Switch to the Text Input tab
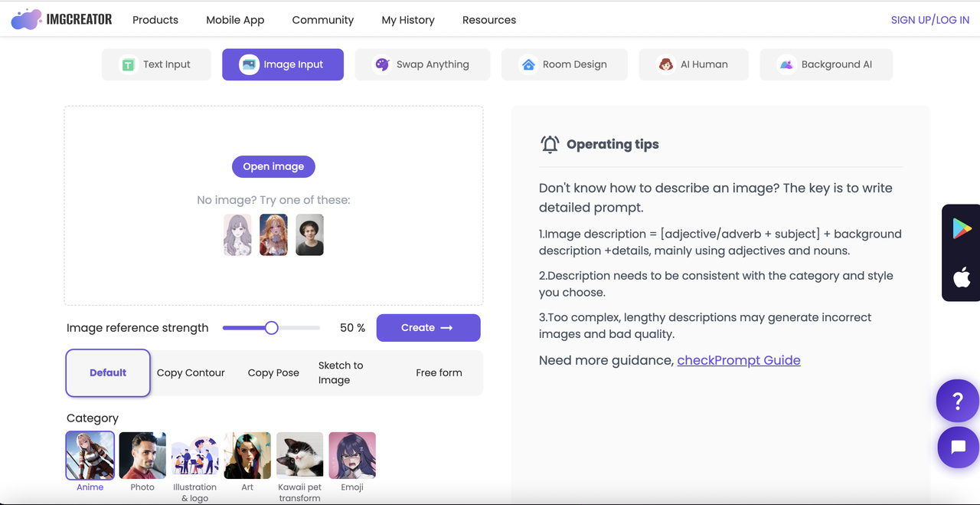Screen dimensions: 980x505 tap(156, 64)
